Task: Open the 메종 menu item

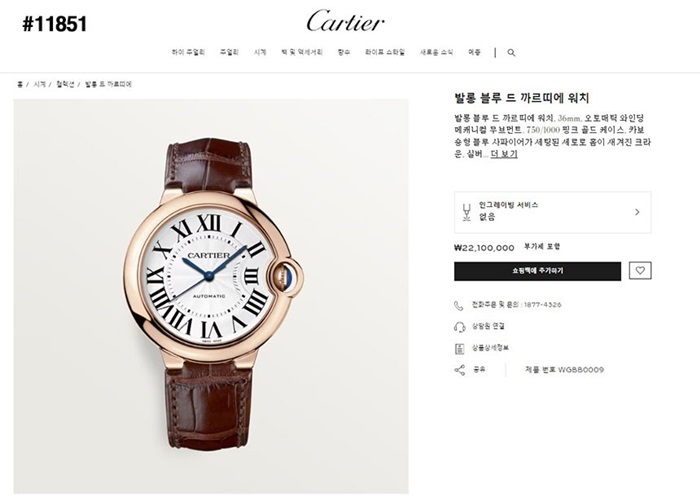Action: 474,52
